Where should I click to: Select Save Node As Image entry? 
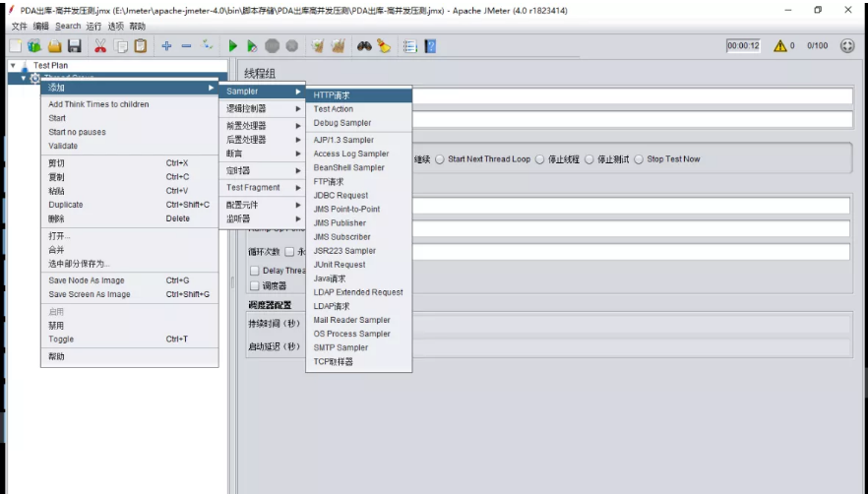pyautogui.click(x=130, y=280)
